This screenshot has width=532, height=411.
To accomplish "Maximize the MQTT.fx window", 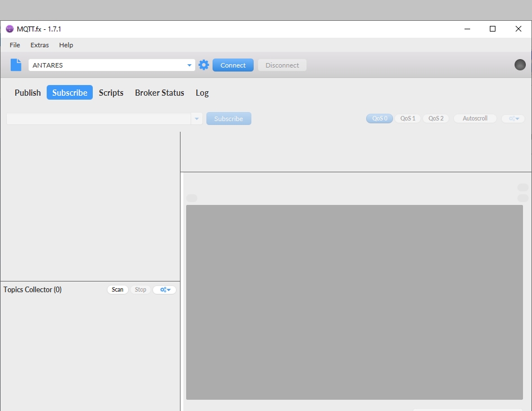I will (493, 29).
